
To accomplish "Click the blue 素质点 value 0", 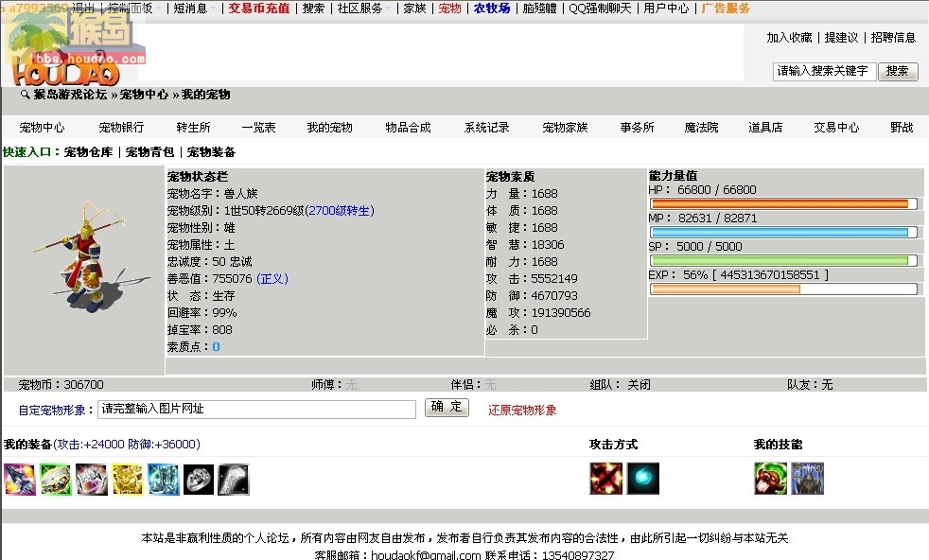I will coord(216,346).
